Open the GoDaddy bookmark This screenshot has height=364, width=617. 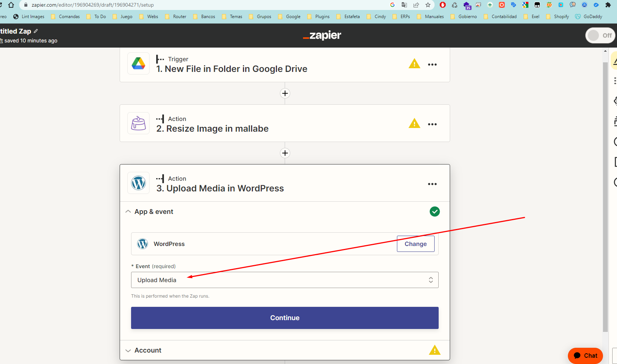[x=589, y=17]
